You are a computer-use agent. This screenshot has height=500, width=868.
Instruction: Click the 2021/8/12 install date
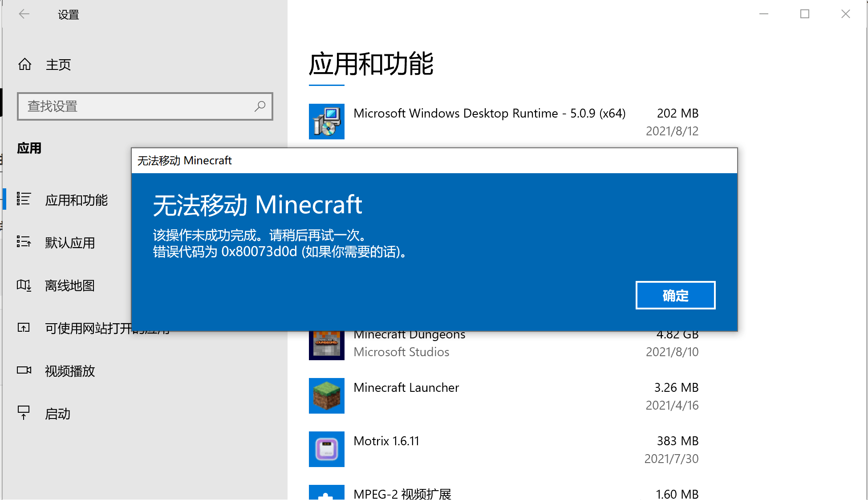pos(672,131)
